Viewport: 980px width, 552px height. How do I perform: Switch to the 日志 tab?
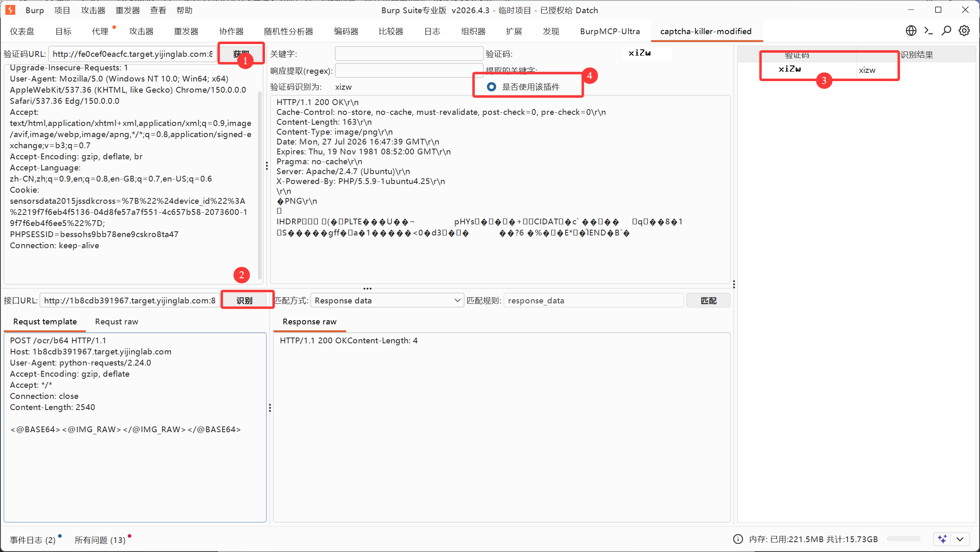[432, 31]
